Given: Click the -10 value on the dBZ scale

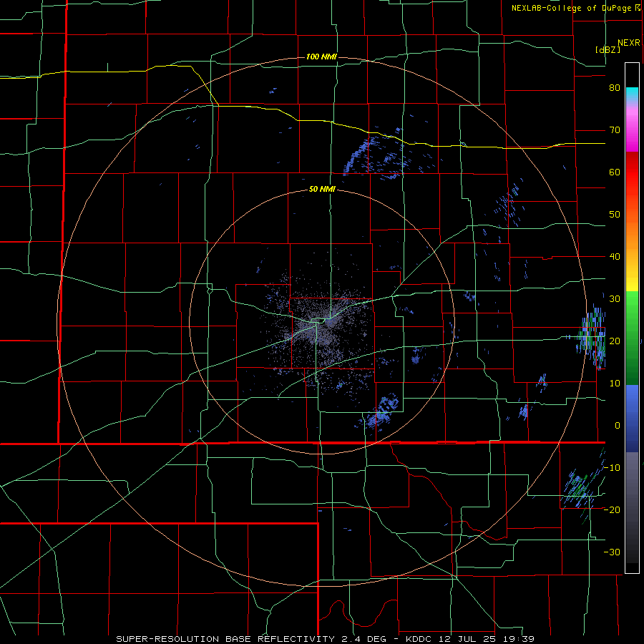Looking at the screenshot, I should 612,467.
